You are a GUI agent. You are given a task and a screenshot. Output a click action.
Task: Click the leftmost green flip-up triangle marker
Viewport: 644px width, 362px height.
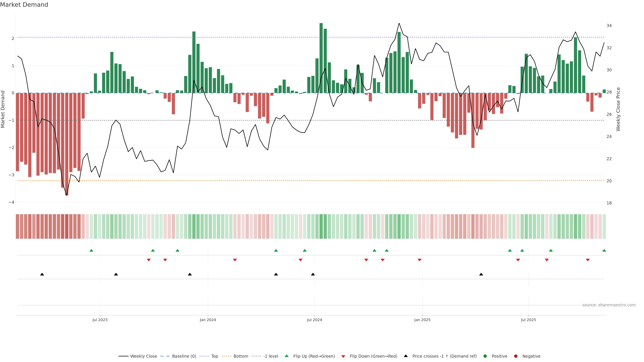[91, 250]
